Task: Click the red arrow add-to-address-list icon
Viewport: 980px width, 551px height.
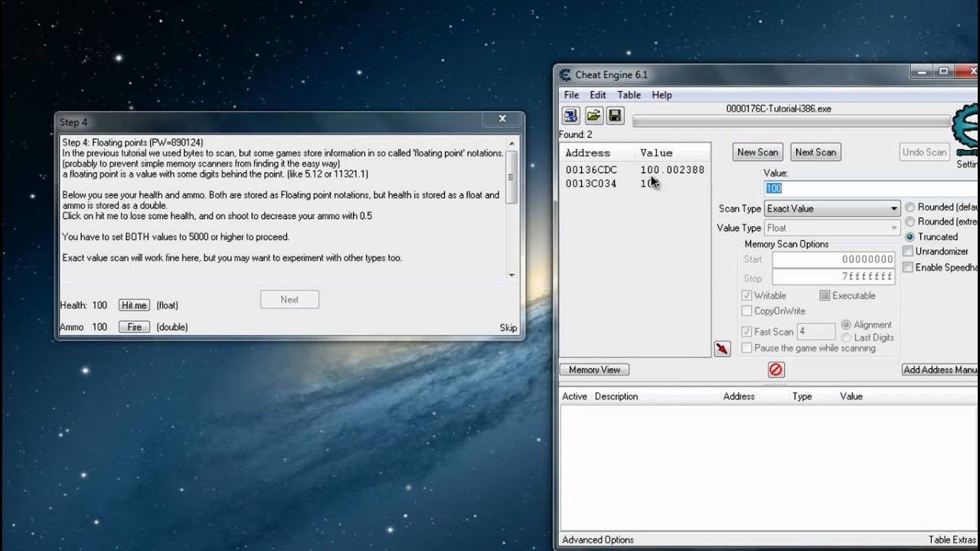Action: pyautogui.click(x=722, y=349)
